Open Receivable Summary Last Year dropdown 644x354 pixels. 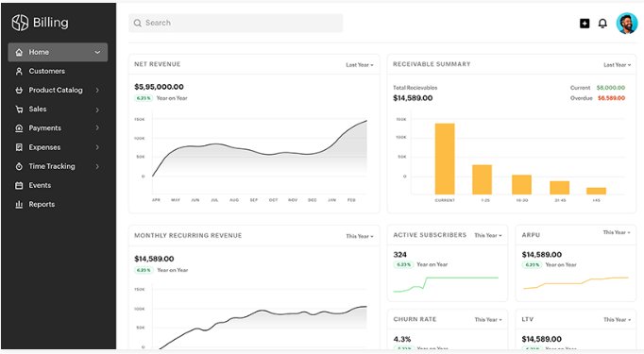click(617, 65)
